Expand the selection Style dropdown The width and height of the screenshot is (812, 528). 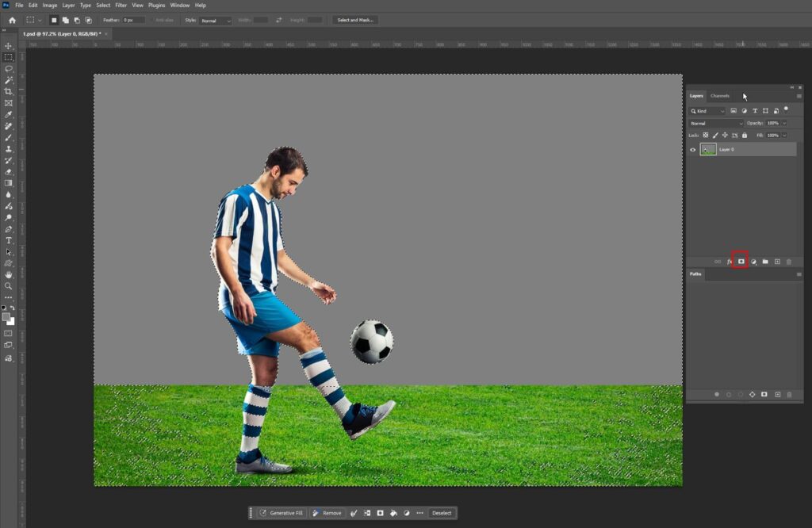215,20
